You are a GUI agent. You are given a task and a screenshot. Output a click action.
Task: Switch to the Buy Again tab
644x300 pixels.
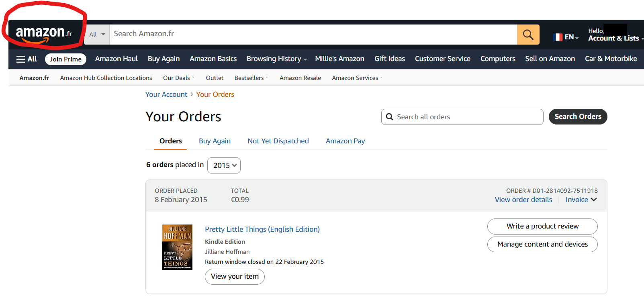pos(215,141)
